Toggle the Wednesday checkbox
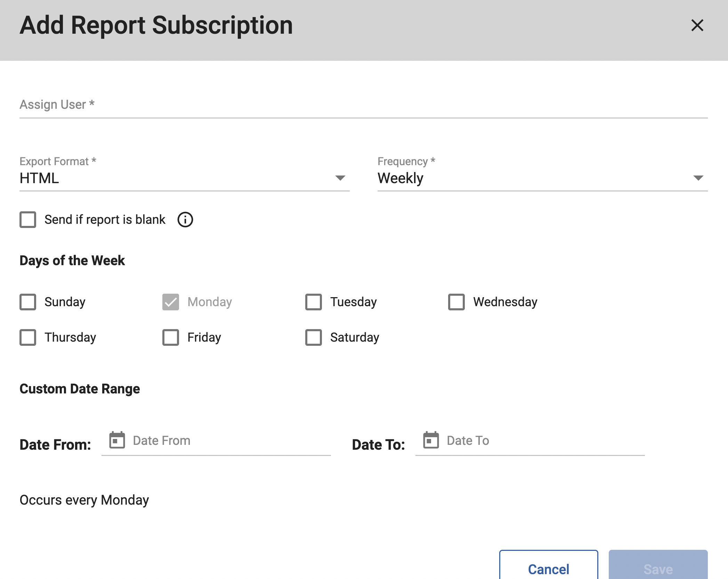The height and width of the screenshot is (579, 728). [456, 302]
